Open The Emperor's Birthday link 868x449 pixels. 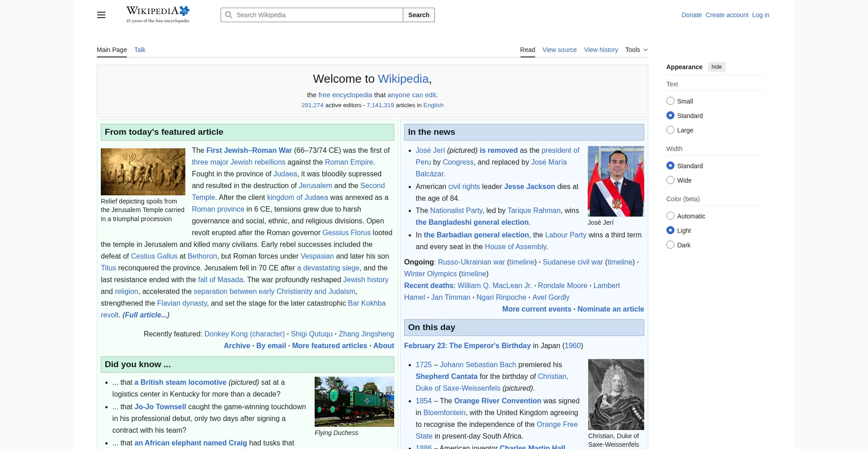490,345
